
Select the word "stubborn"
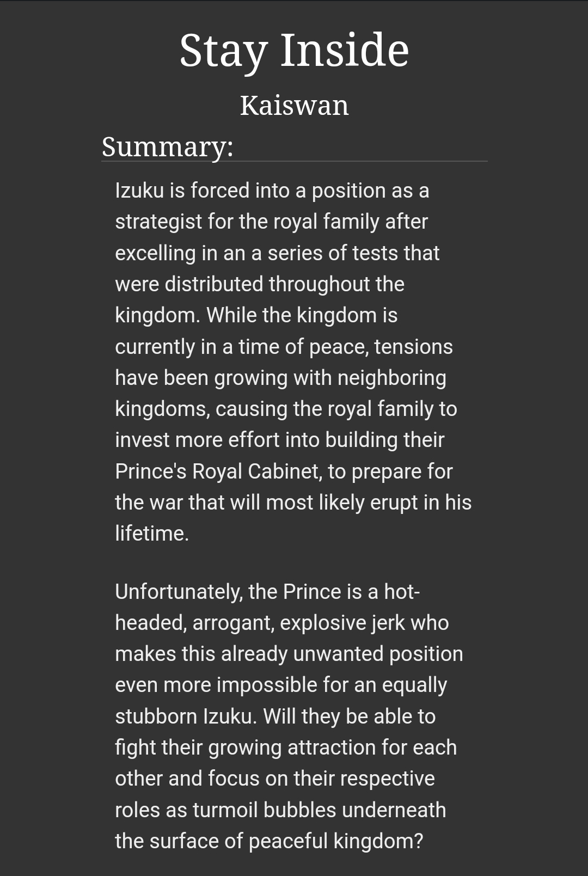156,716
